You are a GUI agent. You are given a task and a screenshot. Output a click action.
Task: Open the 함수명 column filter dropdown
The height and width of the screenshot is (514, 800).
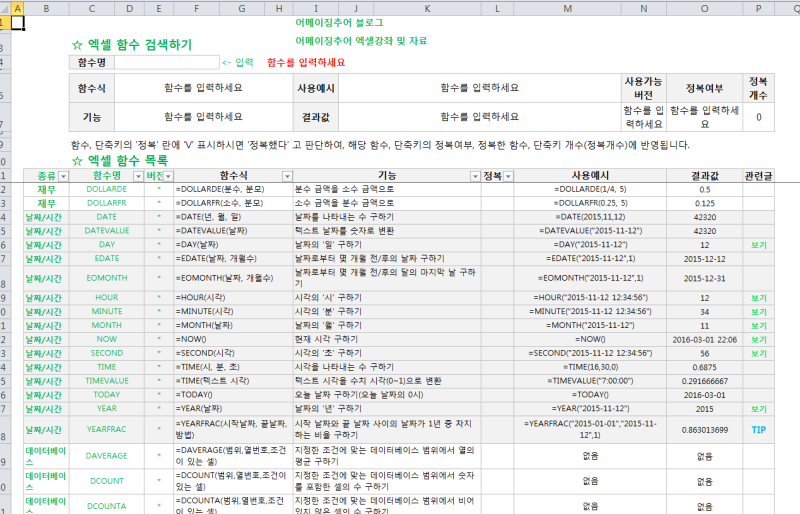pyautogui.click(x=138, y=176)
